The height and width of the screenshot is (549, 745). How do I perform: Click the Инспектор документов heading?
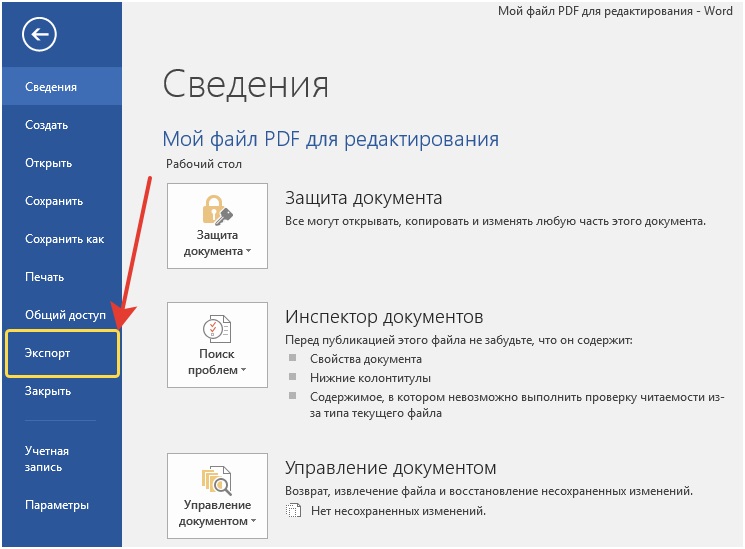click(x=384, y=317)
